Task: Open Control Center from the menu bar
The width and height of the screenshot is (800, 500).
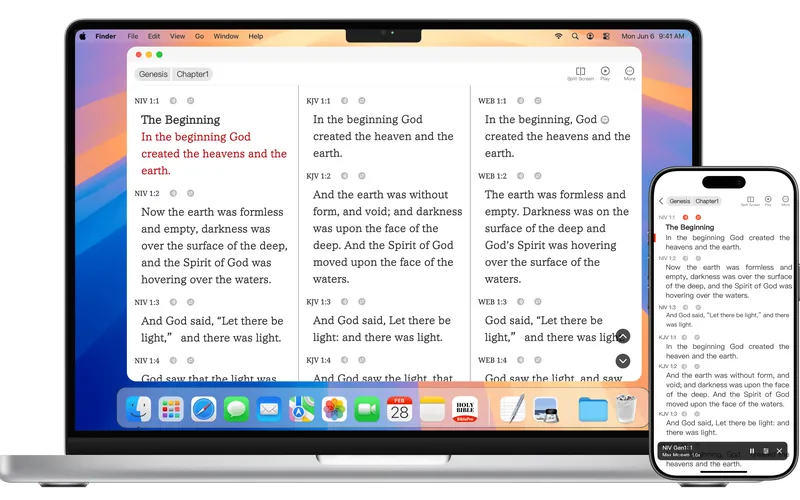Action: [606, 36]
